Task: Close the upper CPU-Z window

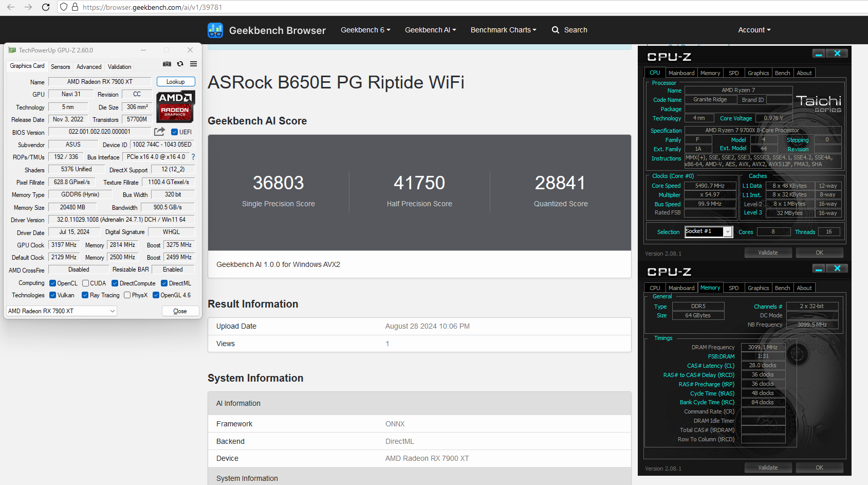Action: pos(837,53)
